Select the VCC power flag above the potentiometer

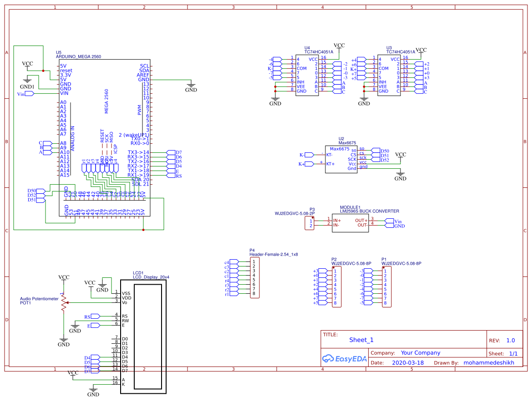coord(64,279)
